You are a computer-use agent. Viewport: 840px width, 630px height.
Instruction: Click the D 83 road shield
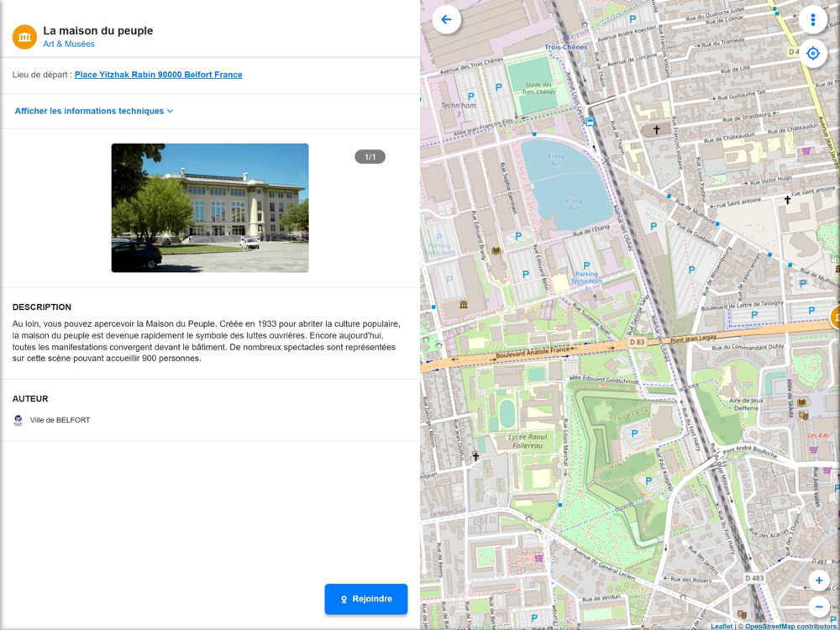click(637, 342)
